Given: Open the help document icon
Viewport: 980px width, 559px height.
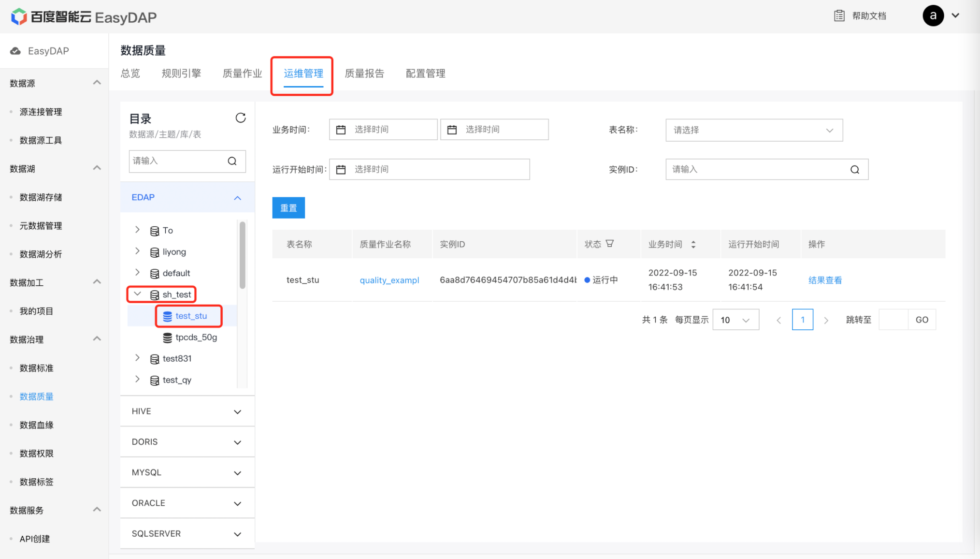Looking at the screenshot, I should click(839, 16).
